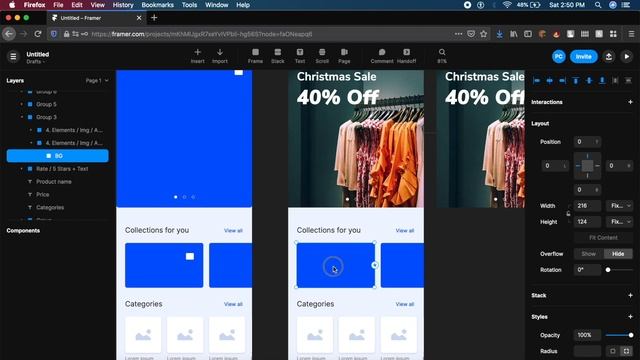
Task: Set Overflow to Hide
Action: (618, 254)
